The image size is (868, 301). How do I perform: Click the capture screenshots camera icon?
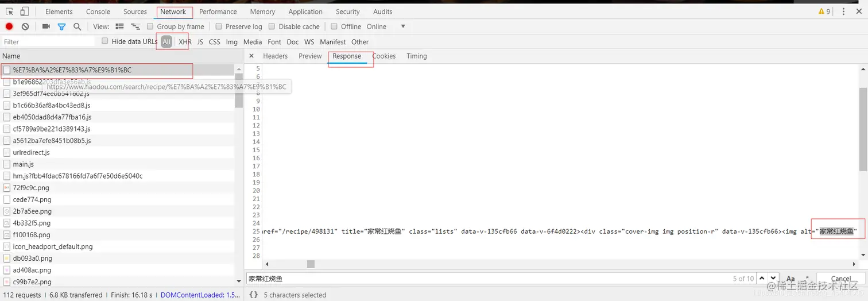46,26
